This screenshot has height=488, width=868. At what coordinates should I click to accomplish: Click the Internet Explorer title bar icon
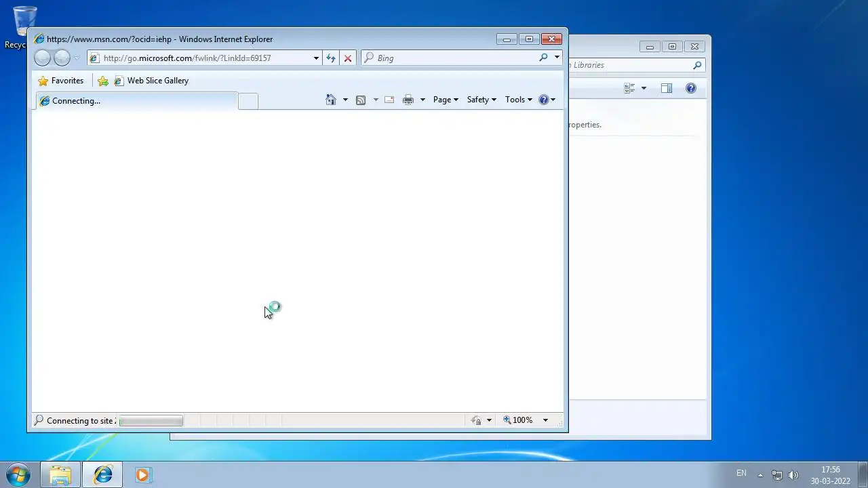(x=39, y=39)
